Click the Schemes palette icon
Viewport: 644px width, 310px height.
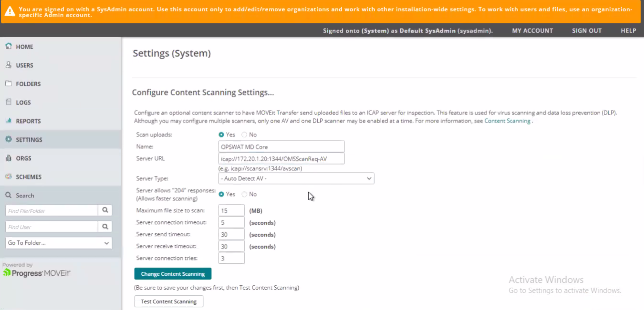[8, 176]
